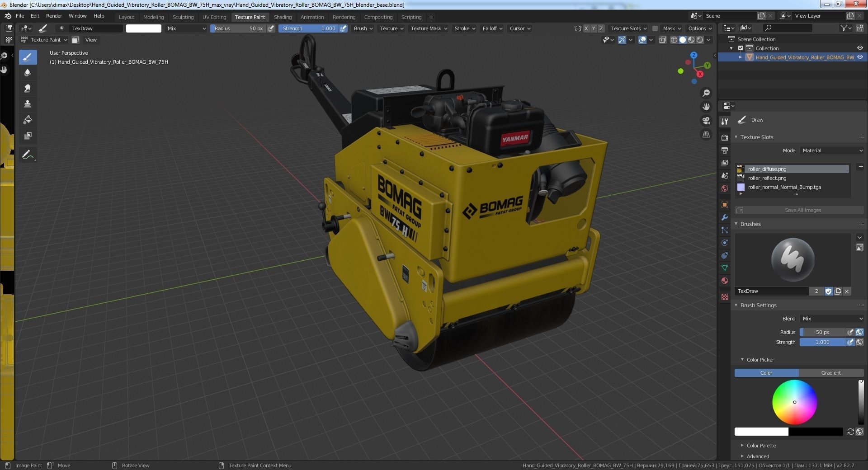The width and height of the screenshot is (868, 470).
Task: Toggle X axis symmetry
Action: click(x=586, y=28)
